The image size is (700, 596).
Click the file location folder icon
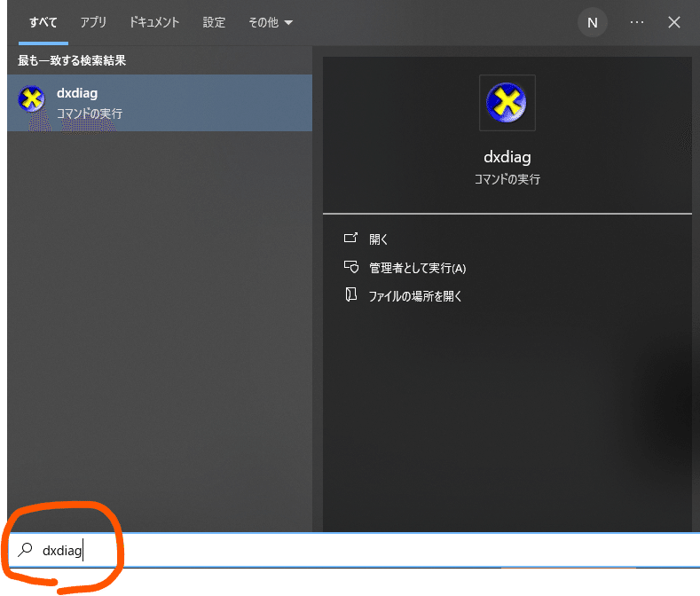coord(351,294)
